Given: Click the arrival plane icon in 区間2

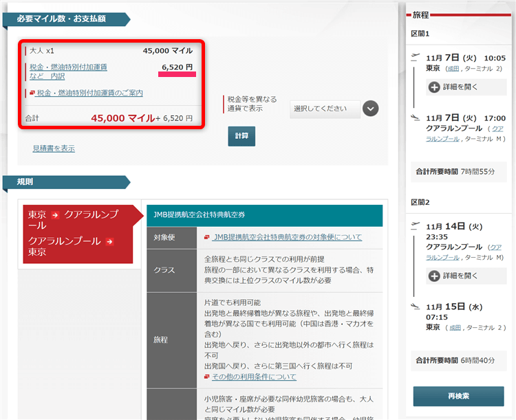Looking at the screenshot, I should tap(415, 307).
